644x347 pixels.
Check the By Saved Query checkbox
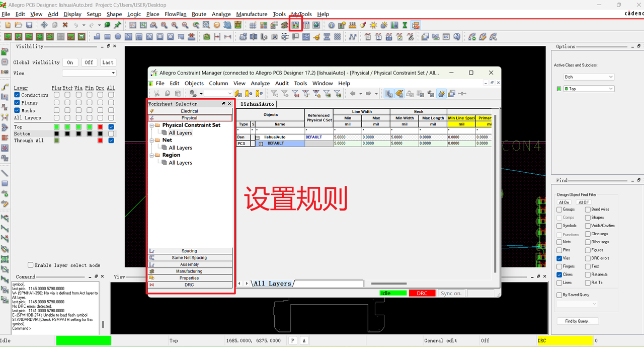coord(559,295)
